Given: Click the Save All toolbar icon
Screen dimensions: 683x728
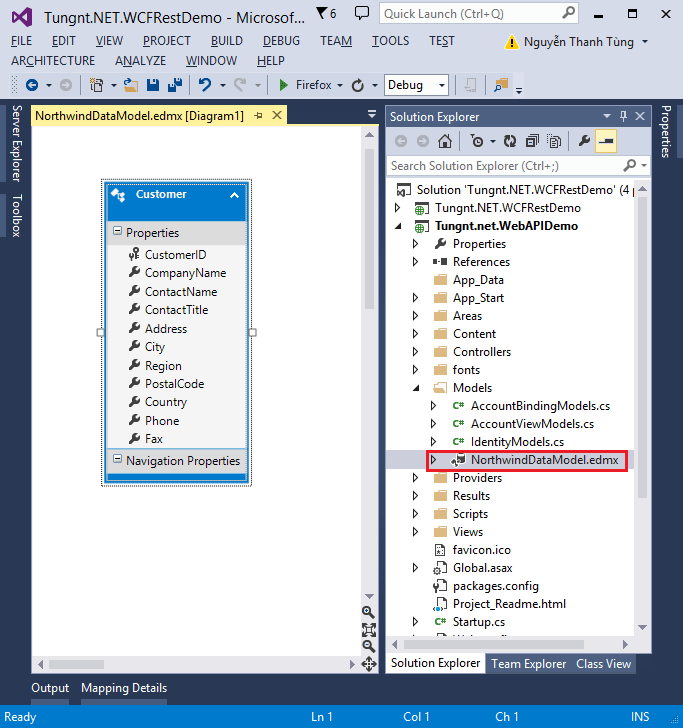Looking at the screenshot, I should tap(175, 85).
